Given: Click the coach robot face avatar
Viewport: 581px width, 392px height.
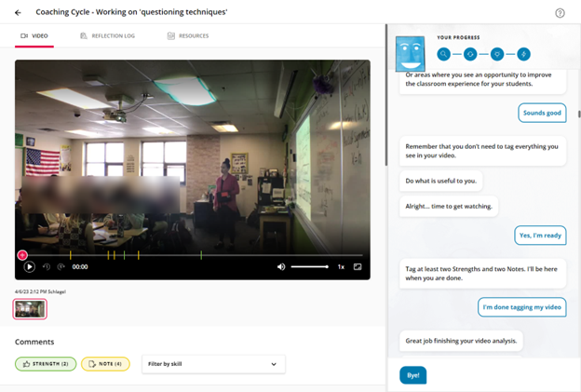Looking at the screenshot, I should [410, 54].
